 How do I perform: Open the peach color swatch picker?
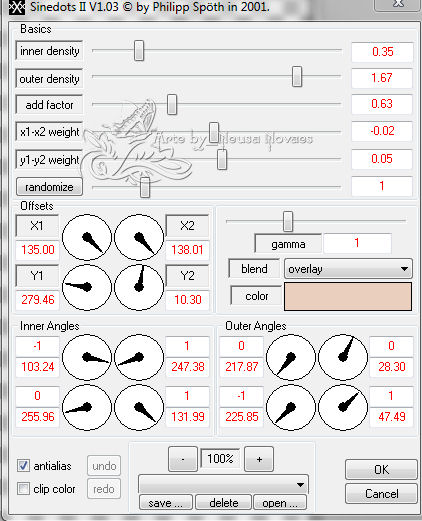click(348, 296)
